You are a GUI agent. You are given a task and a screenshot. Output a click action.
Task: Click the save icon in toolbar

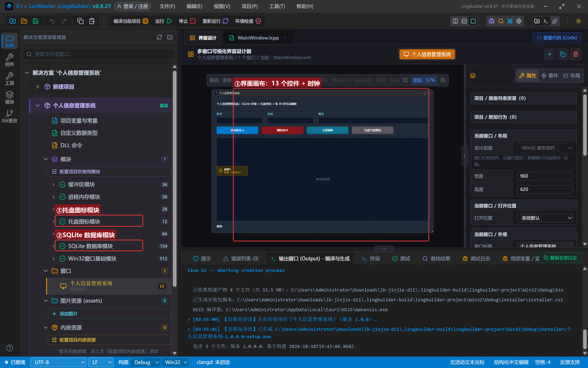36,21
